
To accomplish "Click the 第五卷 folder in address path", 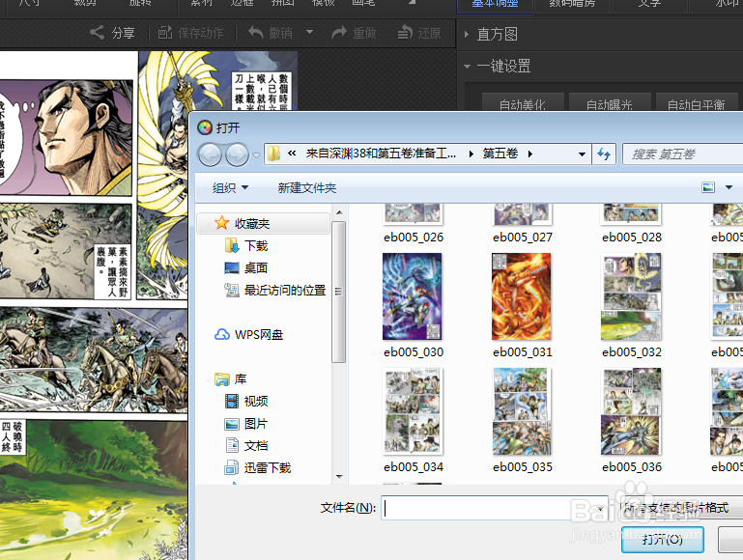I will pyautogui.click(x=500, y=154).
